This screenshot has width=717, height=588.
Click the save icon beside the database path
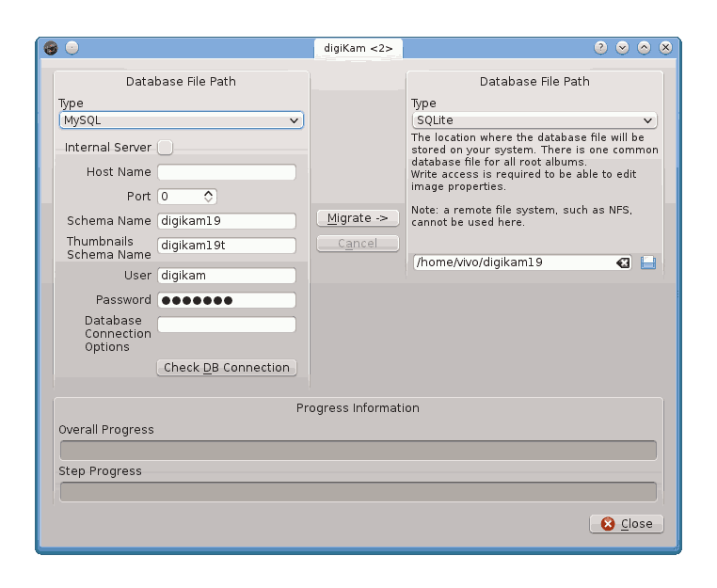[648, 262]
